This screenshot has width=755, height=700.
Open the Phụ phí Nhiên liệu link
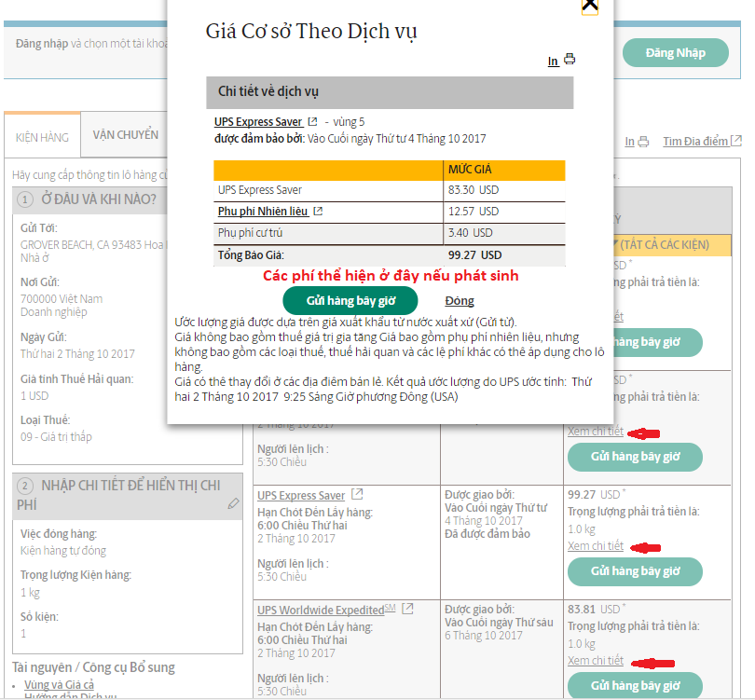[x=263, y=212]
